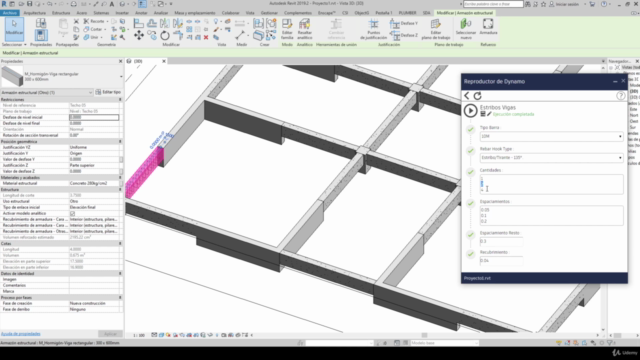Open the Rebar Hook Type dropdown
This screenshot has width=640, height=360.
coord(551,158)
